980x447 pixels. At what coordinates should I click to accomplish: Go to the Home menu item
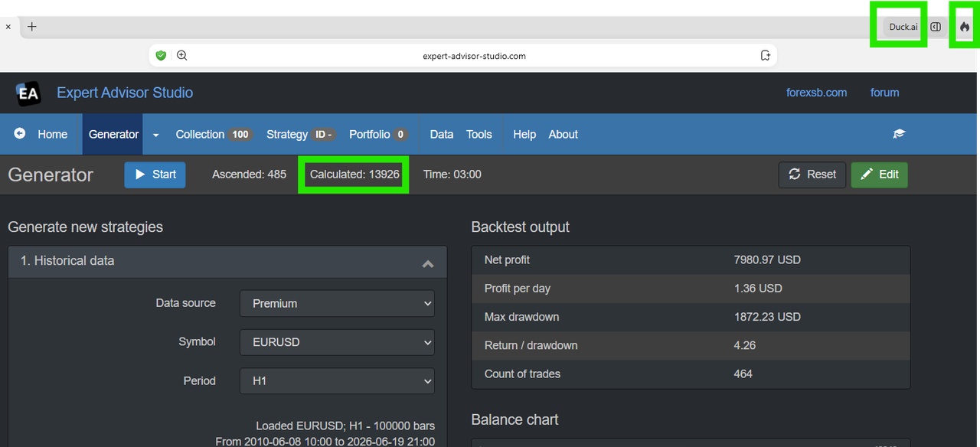point(52,134)
